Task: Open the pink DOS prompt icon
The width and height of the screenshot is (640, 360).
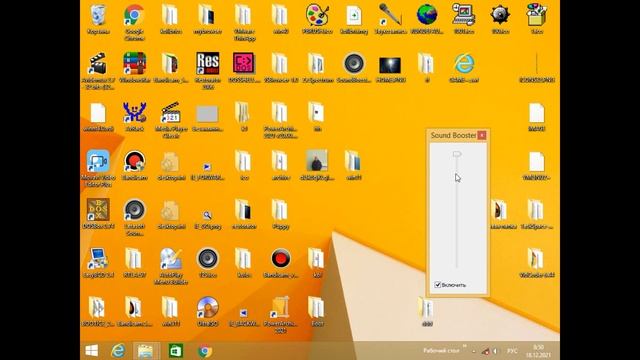Action: [244, 64]
